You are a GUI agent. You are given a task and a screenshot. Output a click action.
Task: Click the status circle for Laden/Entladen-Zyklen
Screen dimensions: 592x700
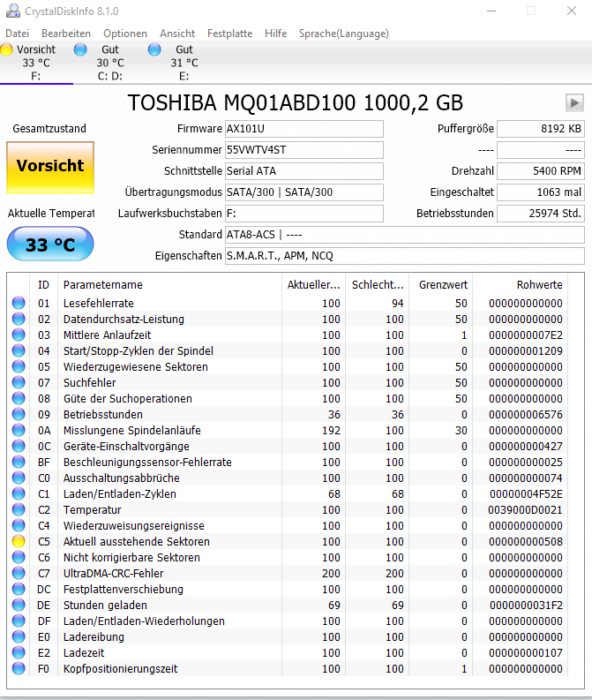tap(19, 493)
